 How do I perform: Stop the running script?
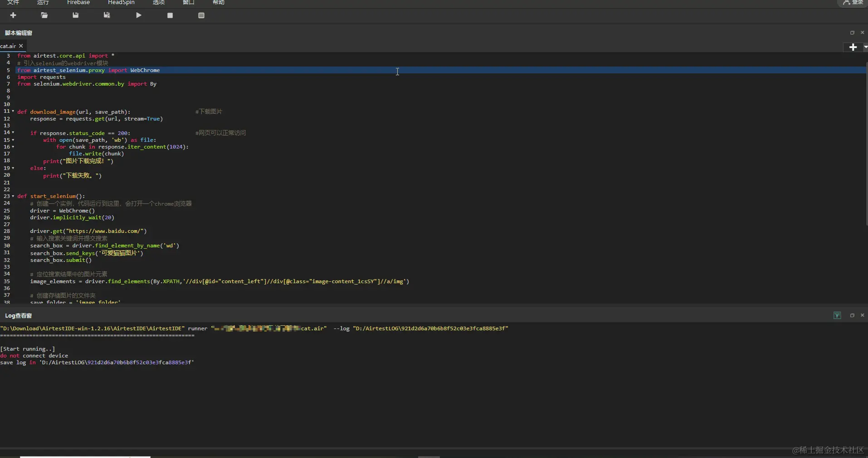point(170,15)
